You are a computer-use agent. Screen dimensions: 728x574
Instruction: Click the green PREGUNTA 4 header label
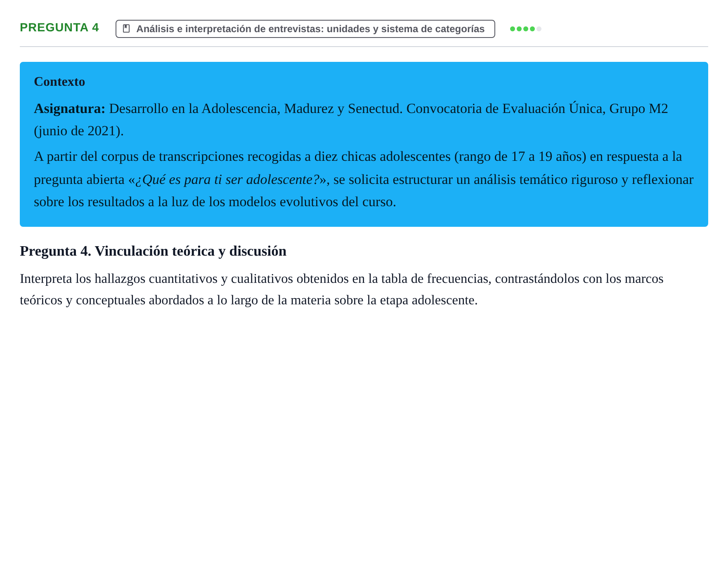click(x=59, y=28)
